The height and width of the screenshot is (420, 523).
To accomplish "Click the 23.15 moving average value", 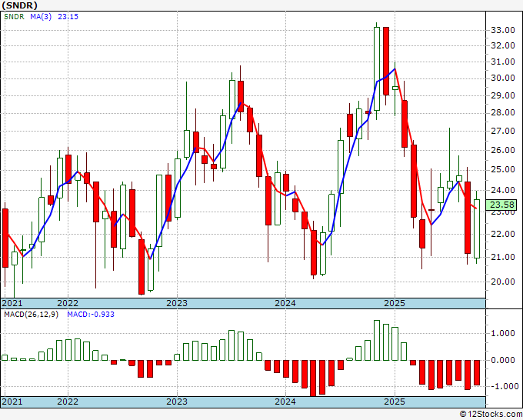I will [x=68, y=16].
